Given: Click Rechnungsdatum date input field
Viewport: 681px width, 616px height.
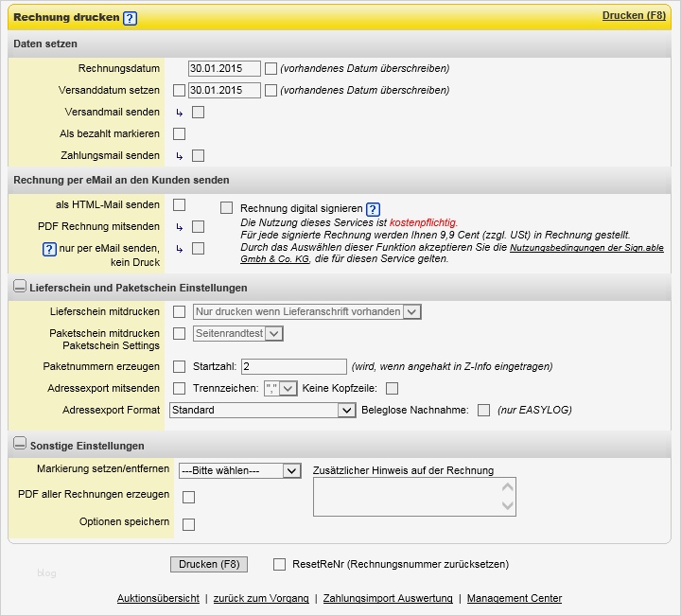Looking at the screenshot, I should (x=224, y=69).
